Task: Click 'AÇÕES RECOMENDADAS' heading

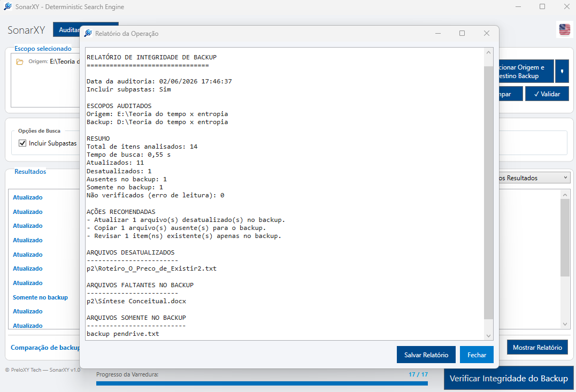Action: click(121, 212)
